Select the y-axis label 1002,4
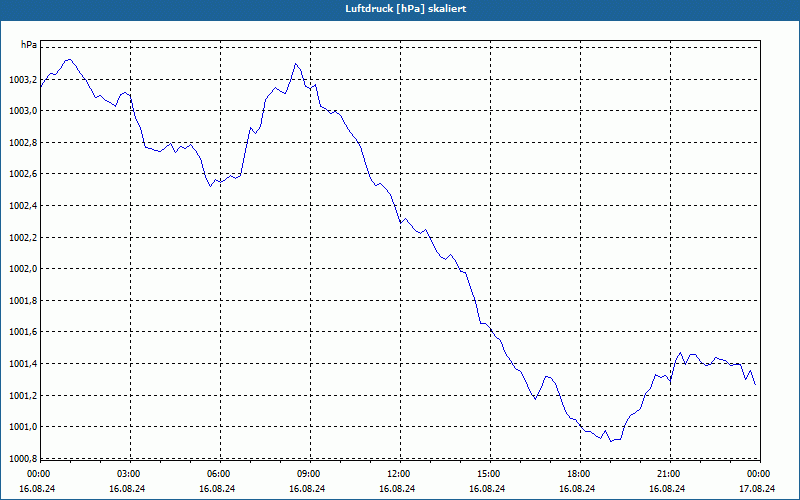This screenshot has width=800, height=500. (x=23, y=206)
